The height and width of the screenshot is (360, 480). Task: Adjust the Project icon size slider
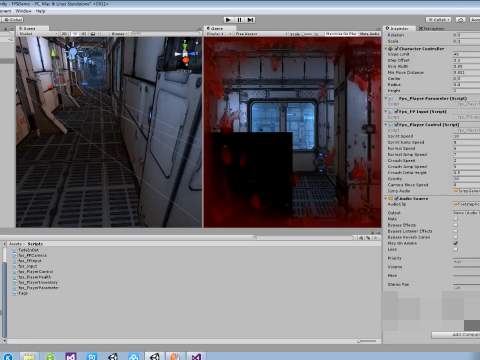tap(367, 341)
